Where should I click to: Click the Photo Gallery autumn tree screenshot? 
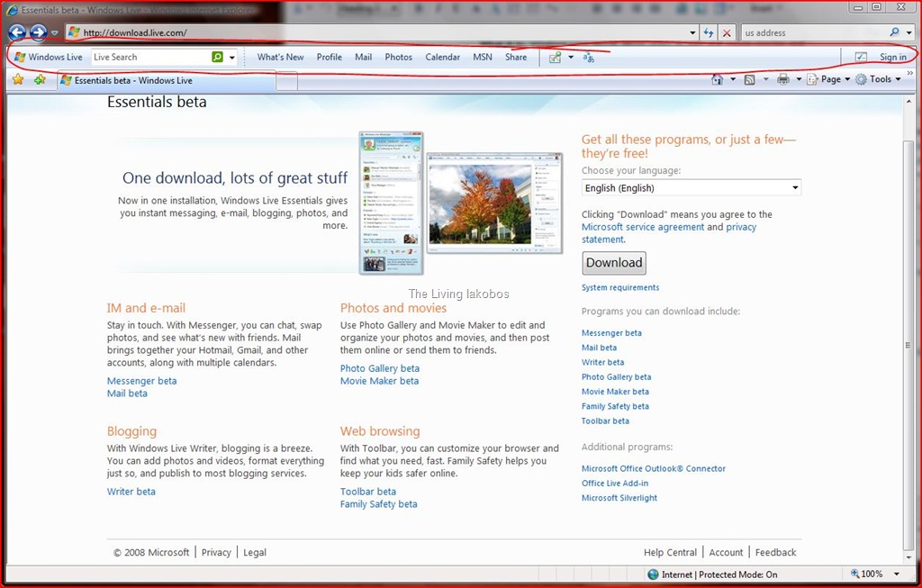494,203
